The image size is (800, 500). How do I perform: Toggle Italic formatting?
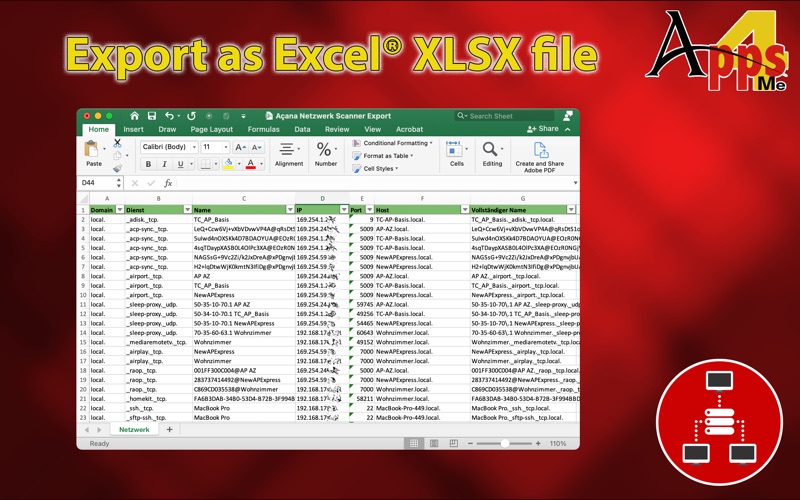(164, 164)
